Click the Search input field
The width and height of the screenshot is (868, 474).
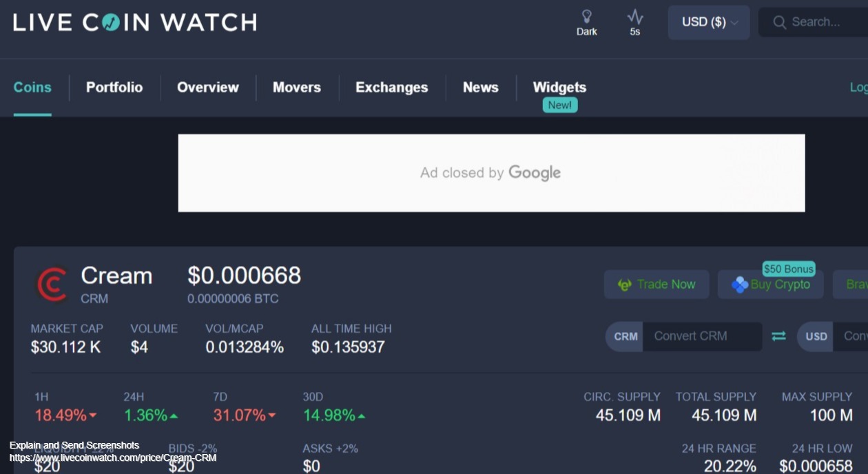[813, 22]
